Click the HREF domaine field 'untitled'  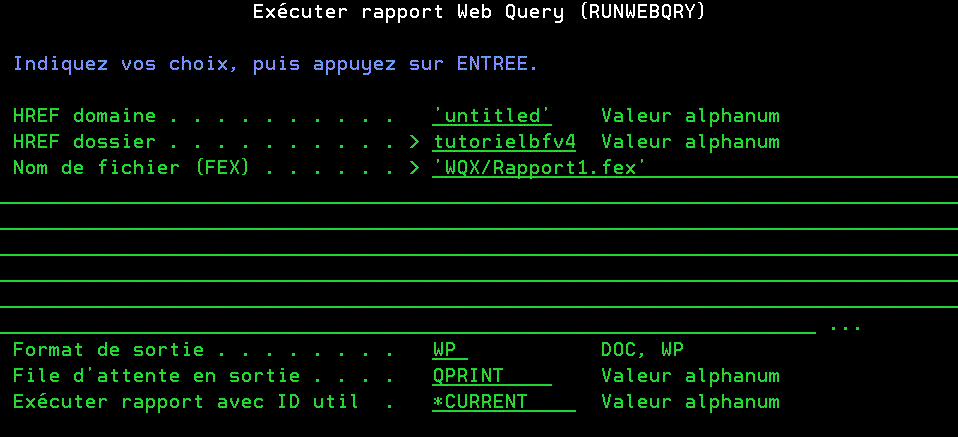[492, 116]
